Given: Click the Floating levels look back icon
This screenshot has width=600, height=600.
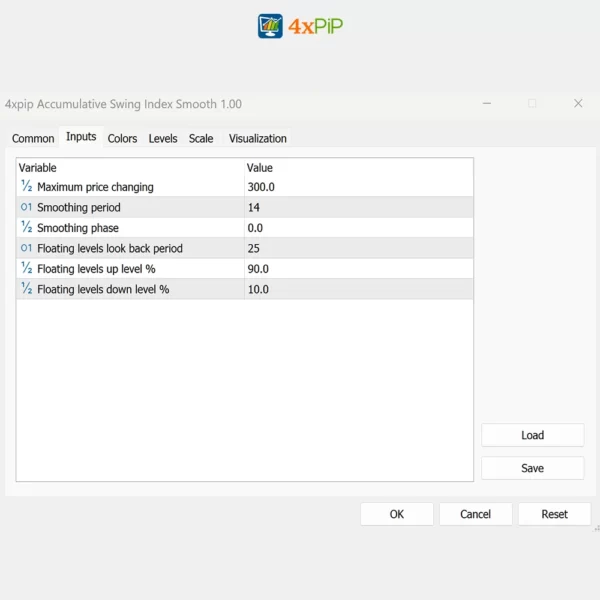Looking at the screenshot, I should tap(26, 248).
